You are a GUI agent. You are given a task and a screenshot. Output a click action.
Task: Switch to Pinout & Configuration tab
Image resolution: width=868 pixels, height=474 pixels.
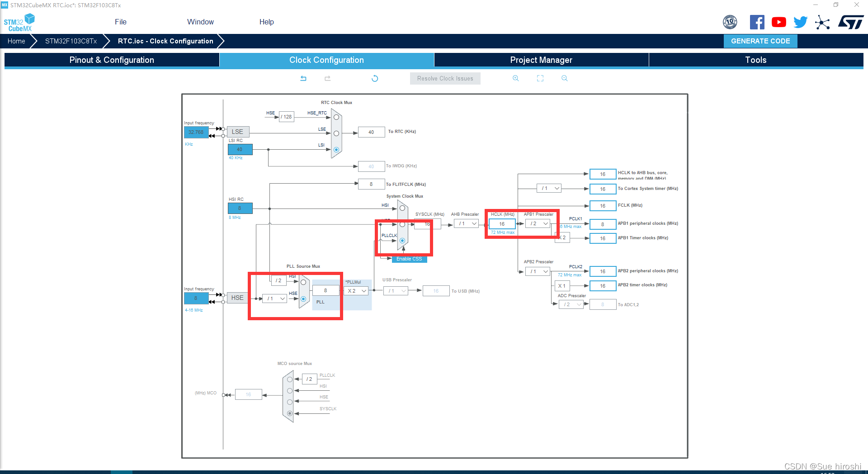(112, 60)
